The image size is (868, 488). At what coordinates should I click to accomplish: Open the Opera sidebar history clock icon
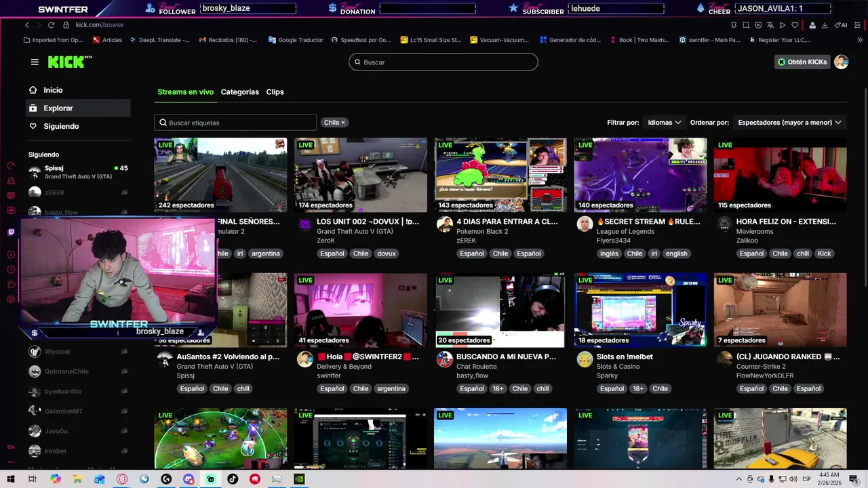[x=11, y=270]
